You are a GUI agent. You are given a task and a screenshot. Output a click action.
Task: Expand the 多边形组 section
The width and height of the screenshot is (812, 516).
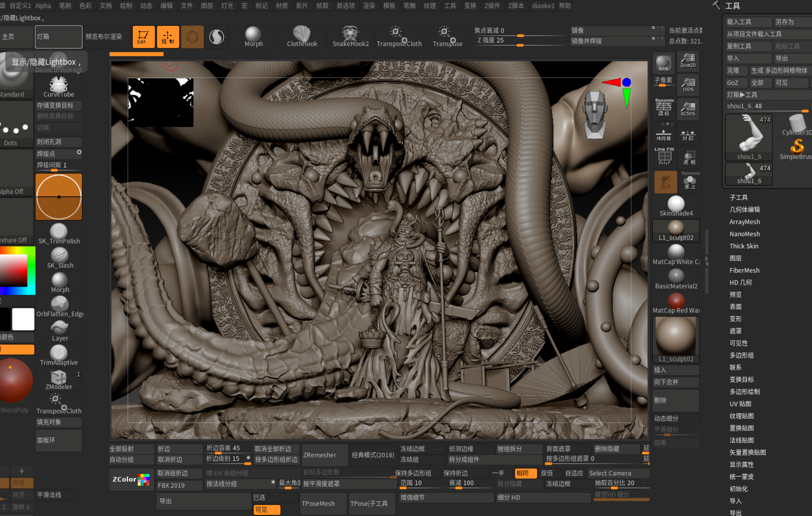pyautogui.click(x=741, y=355)
